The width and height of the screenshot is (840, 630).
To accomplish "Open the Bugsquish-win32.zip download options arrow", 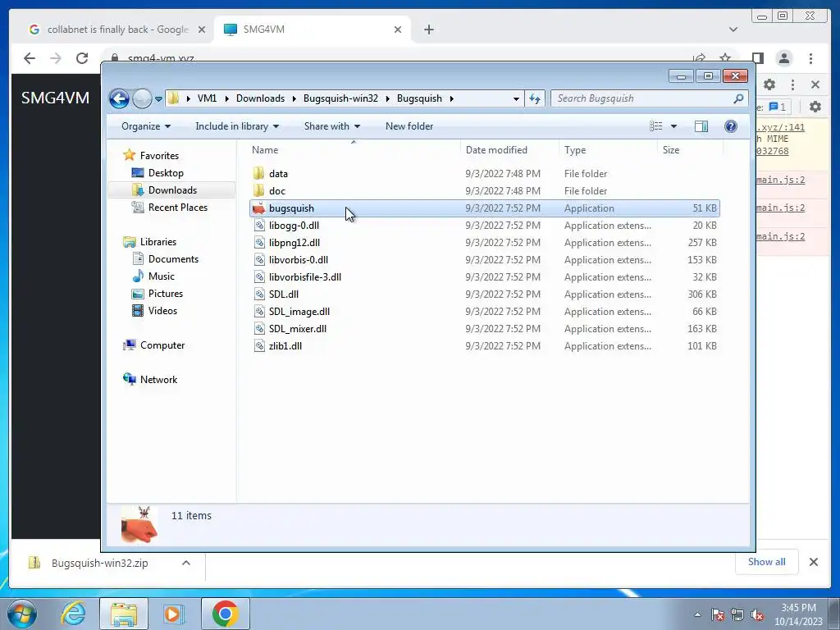I will 186,563.
